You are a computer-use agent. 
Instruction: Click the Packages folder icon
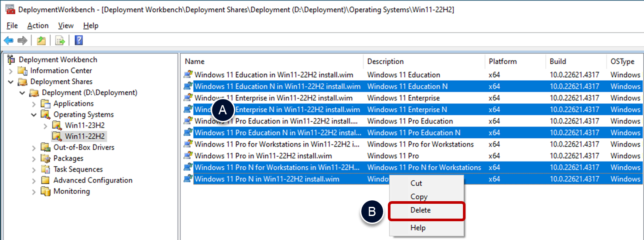pyautogui.click(x=45, y=158)
